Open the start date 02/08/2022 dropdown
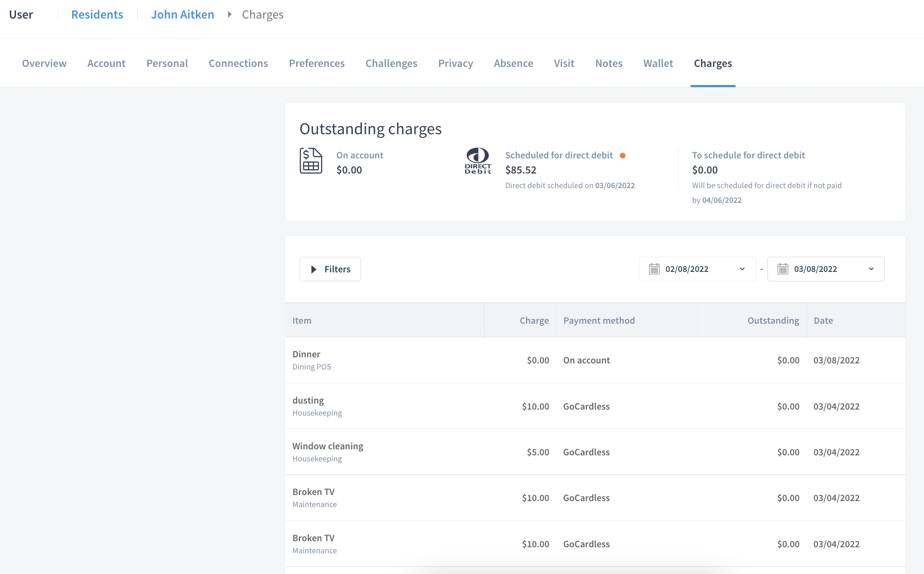 697,269
